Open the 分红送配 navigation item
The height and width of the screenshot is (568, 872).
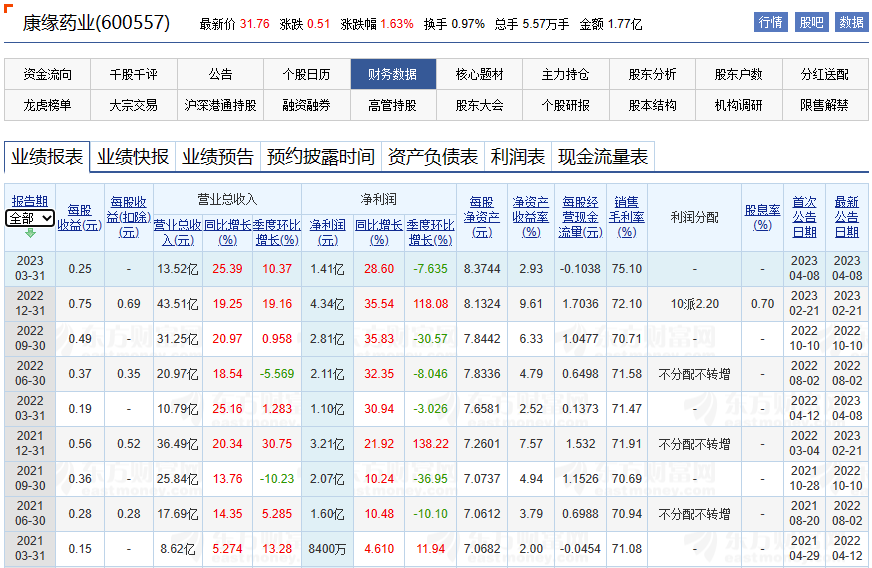click(x=824, y=74)
